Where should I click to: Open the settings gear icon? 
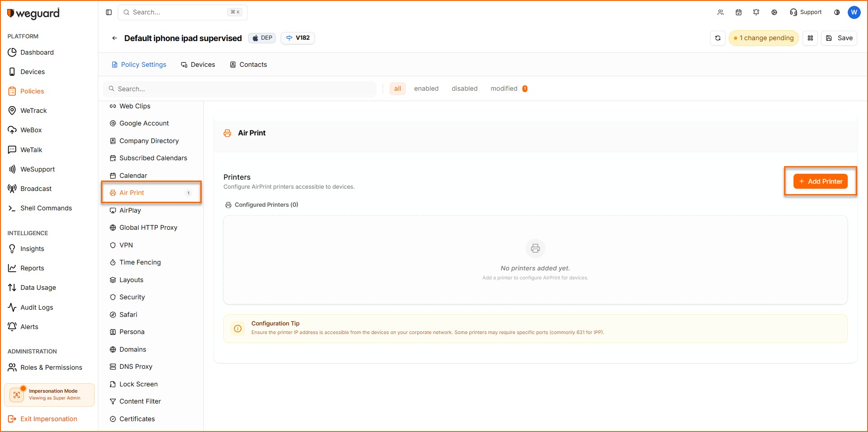tap(774, 12)
